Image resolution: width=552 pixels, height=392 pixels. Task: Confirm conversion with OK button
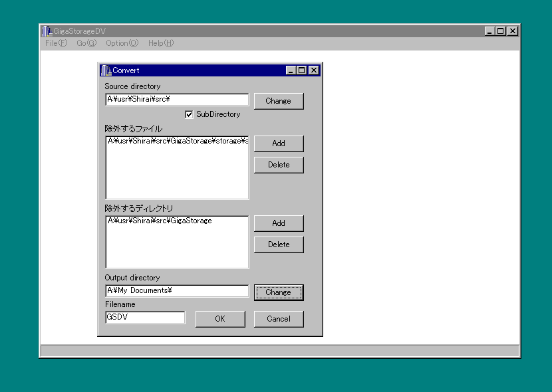pos(220,319)
